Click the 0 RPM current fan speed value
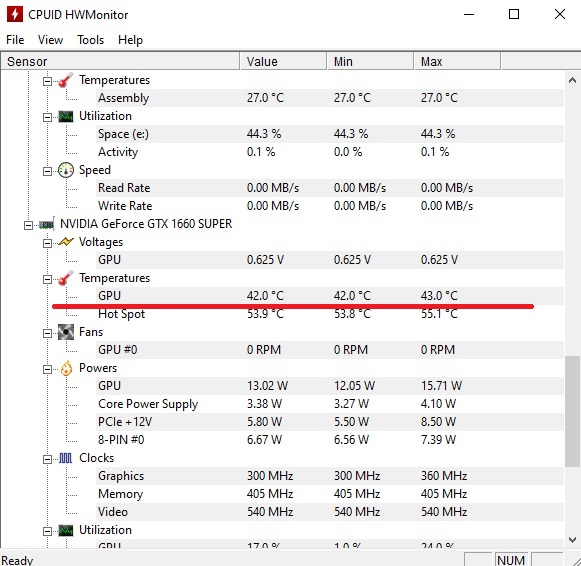Image resolution: width=581 pixels, height=566 pixels. coord(264,350)
